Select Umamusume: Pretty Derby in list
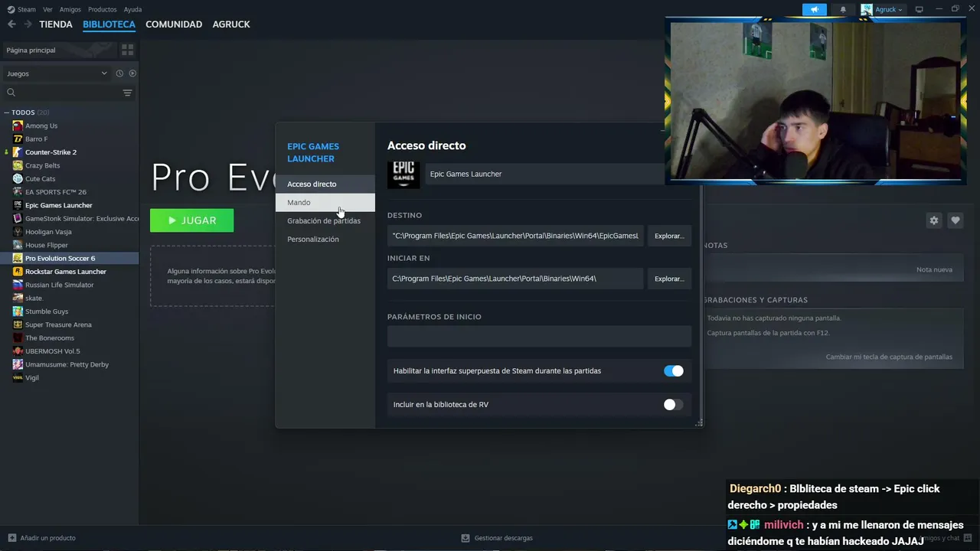The image size is (980, 551). click(x=70, y=364)
